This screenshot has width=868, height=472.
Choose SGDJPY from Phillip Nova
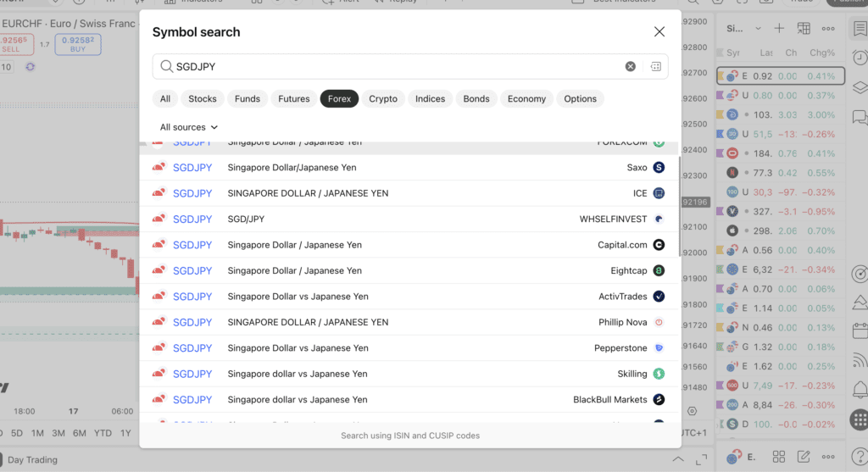[x=409, y=322]
